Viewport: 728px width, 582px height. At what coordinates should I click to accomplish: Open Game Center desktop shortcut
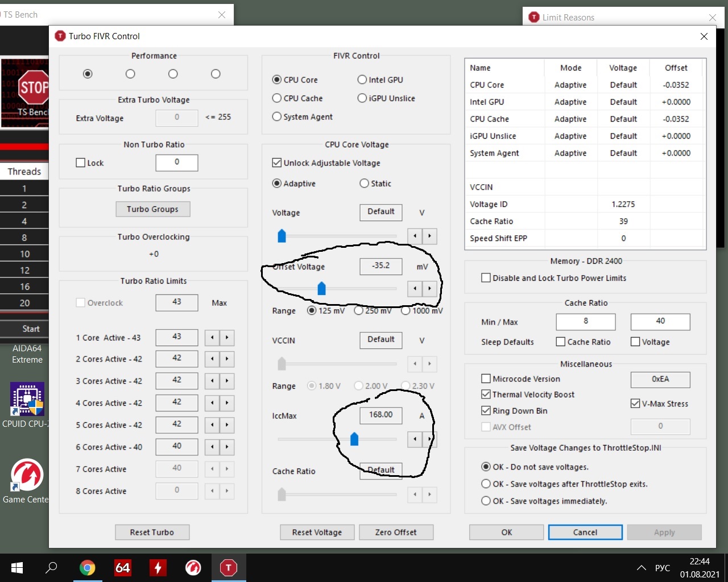pyautogui.click(x=27, y=481)
